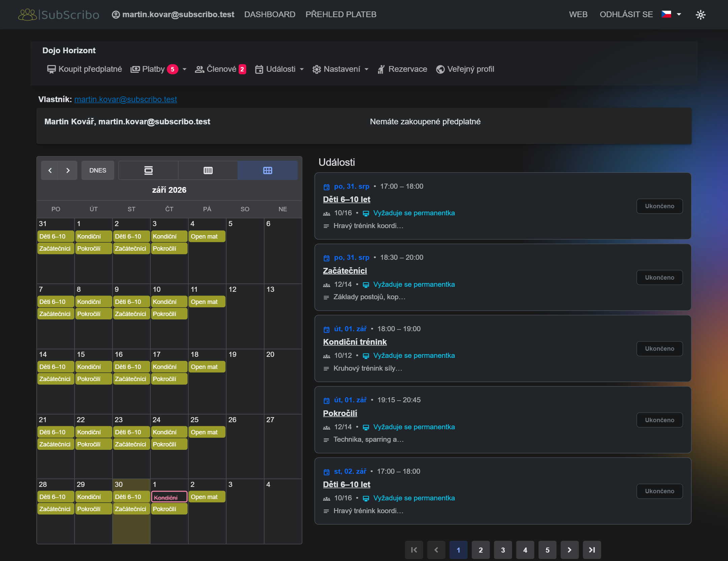Open DASHBOARD in top navigation
The width and height of the screenshot is (728, 561).
(x=270, y=14)
